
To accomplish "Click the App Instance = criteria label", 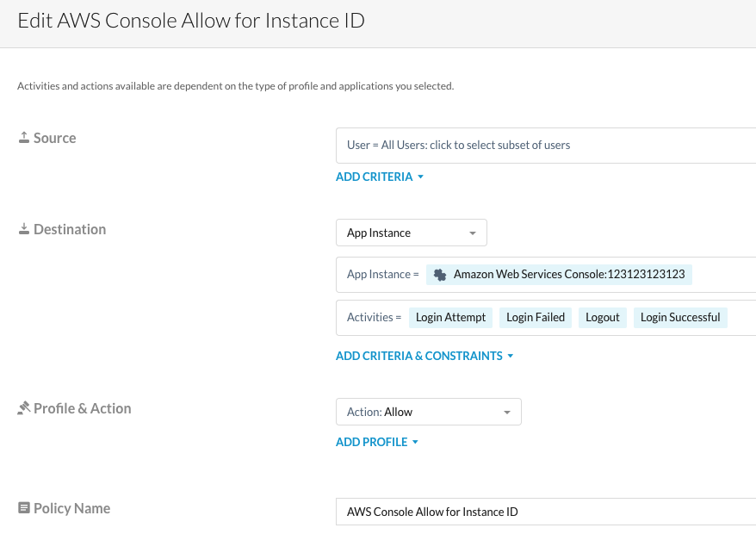I will [x=383, y=275].
